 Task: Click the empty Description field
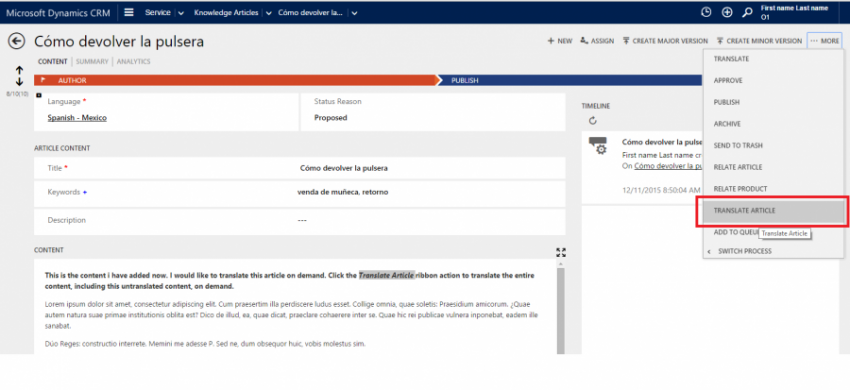[x=302, y=220]
